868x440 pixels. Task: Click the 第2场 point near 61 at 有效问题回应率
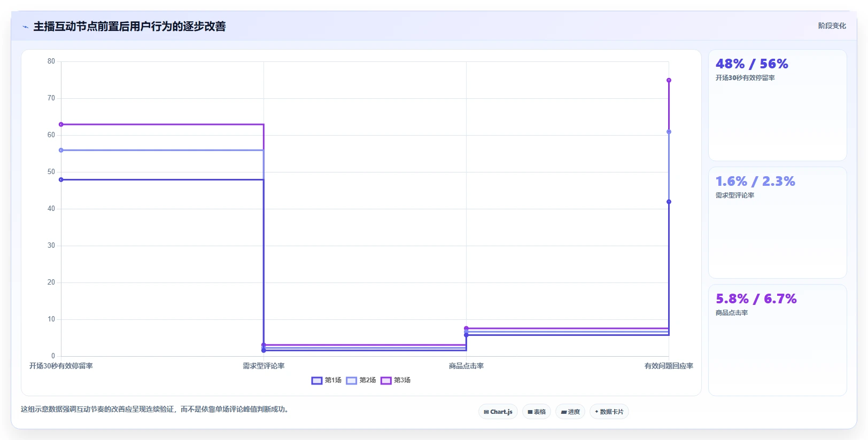(669, 132)
